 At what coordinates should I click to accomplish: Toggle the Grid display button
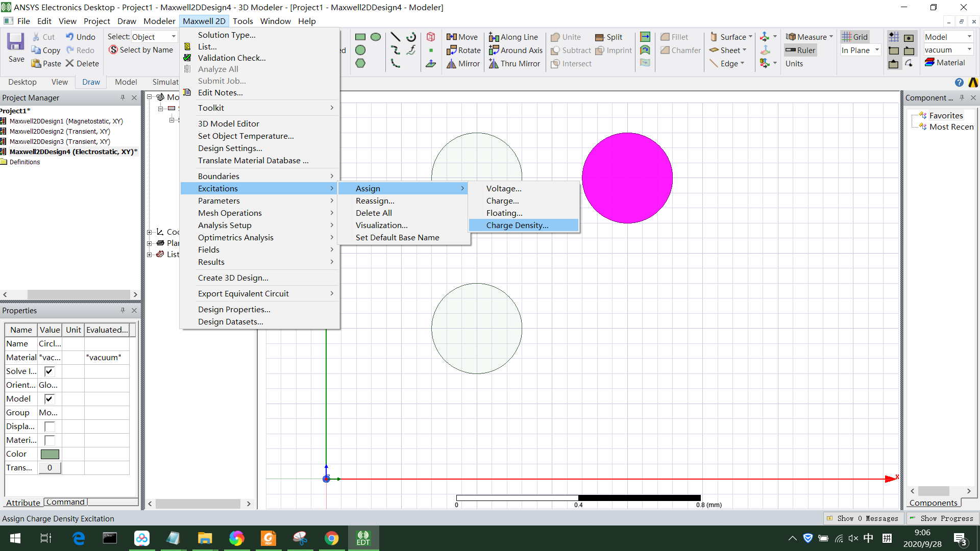coord(855,37)
